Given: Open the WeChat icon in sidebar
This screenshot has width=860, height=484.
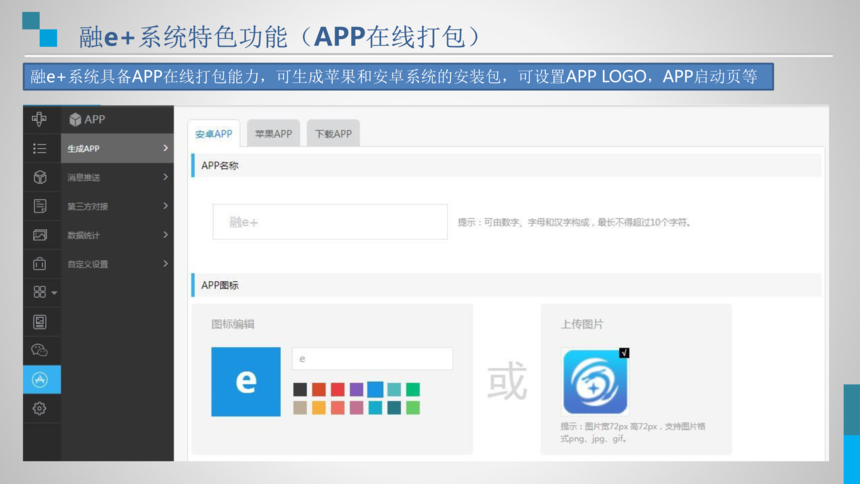Looking at the screenshot, I should [40, 350].
